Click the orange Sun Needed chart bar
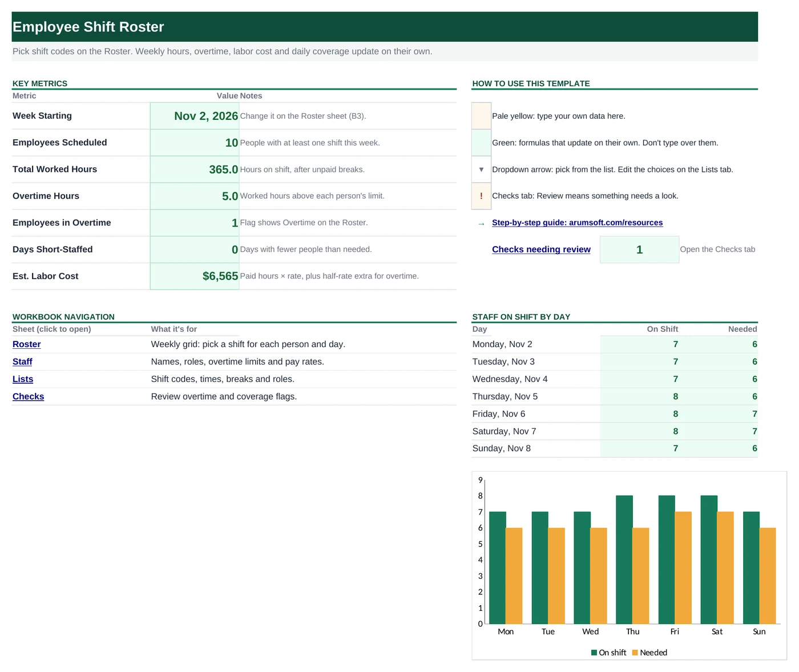 [768, 576]
